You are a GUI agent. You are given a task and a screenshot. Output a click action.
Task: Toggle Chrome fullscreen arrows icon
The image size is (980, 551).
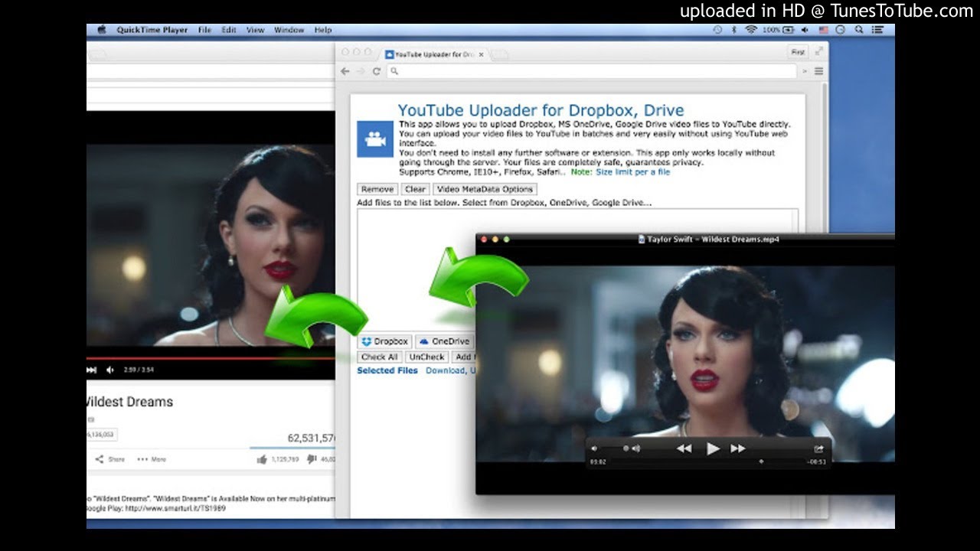tap(818, 51)
